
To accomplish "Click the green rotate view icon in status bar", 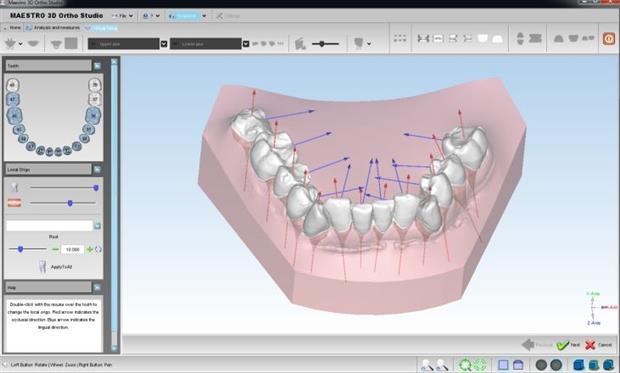I will (x=465, y=364).
